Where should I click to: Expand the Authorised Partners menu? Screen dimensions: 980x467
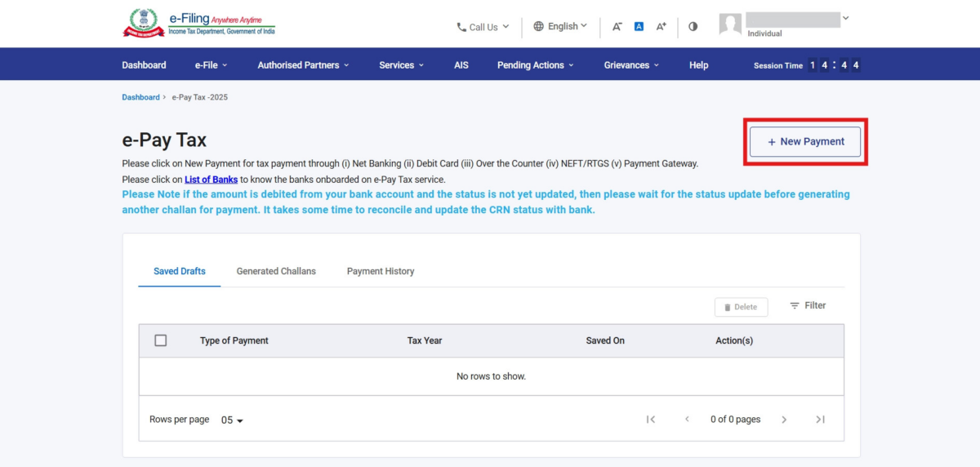[303, 65]
